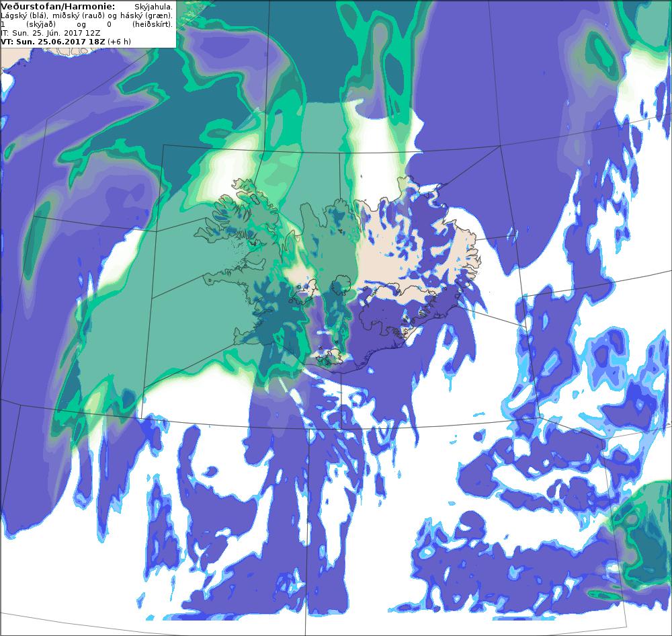
Task: Click the "Veðurstofan/Harmonie:" title text
Action: 58,7
